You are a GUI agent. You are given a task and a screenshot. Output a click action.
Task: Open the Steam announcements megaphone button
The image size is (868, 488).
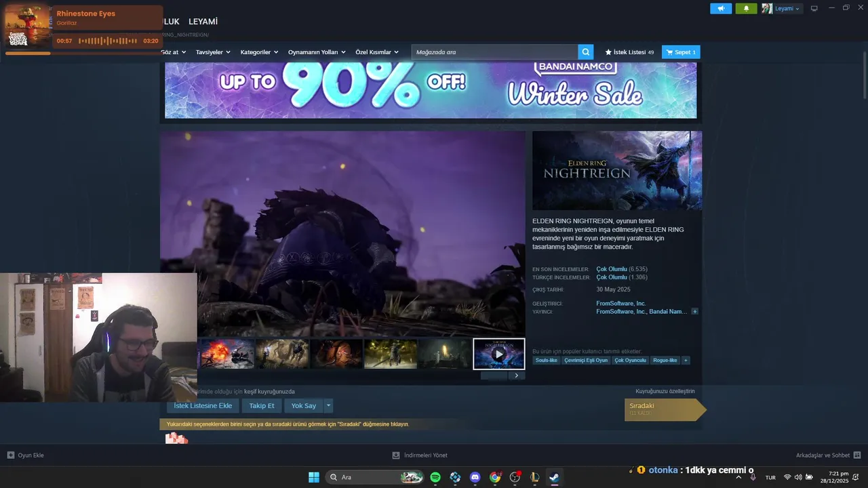click(x=721, y=9)
